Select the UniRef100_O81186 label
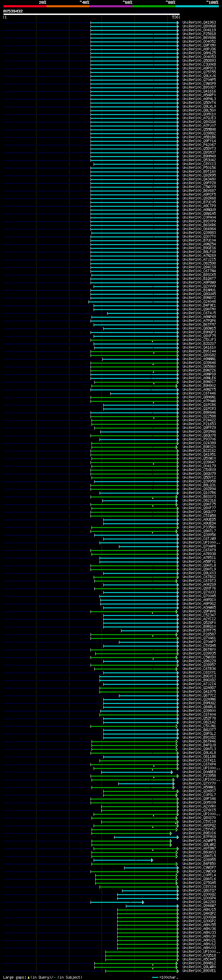Image resolution: width=222 pixels, height=980 pixels. 199,756
